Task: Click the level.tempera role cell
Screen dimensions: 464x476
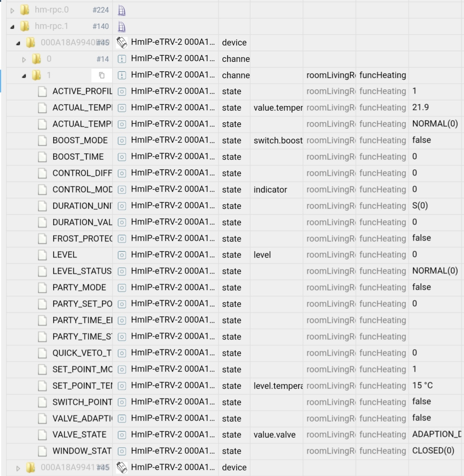Action: tap(278, 386)
